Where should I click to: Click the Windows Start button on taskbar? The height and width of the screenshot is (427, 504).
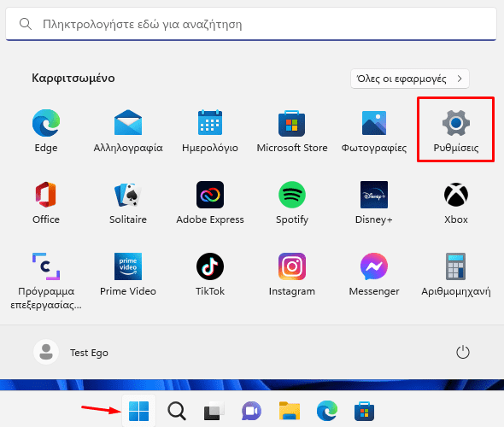pyautogui.click(x=139, y=411)
